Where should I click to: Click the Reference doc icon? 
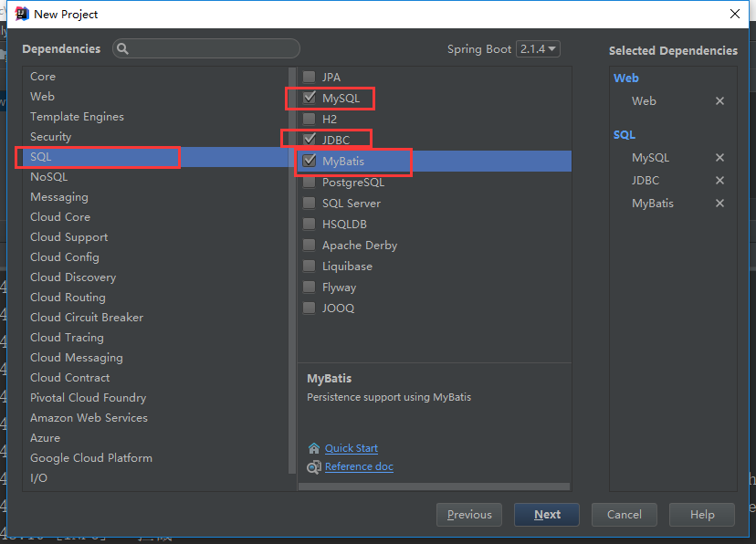[x=314, y=467]
